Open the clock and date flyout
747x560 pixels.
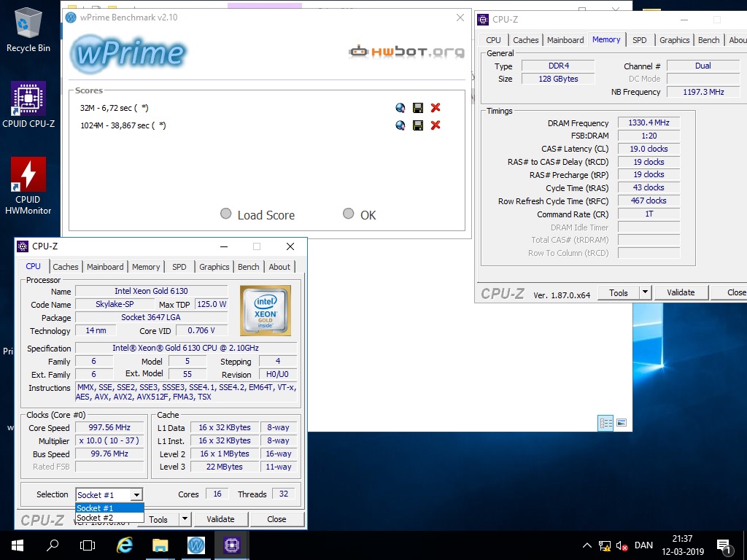[x=682, y=545]
